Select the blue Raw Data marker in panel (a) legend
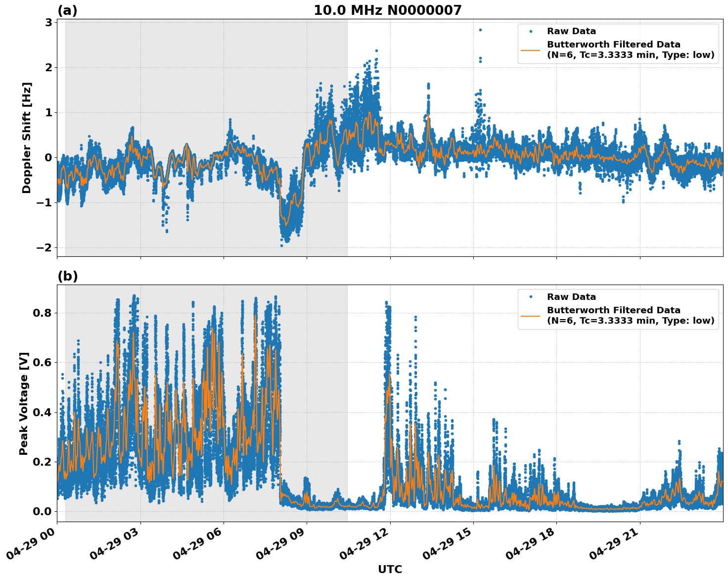728x580 pixels. point(532,31)
